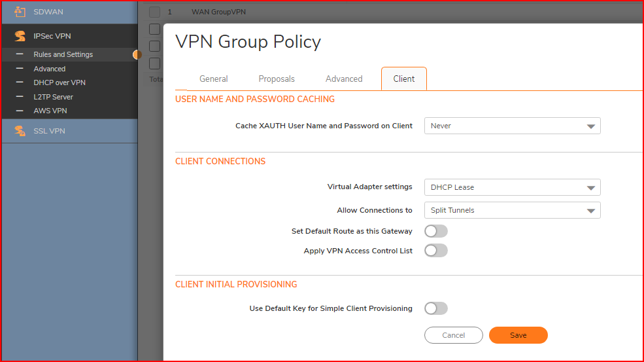
Task: Open Rules and Settings in the sidebar
Action: pyautogui.click(x=63, y=55)
